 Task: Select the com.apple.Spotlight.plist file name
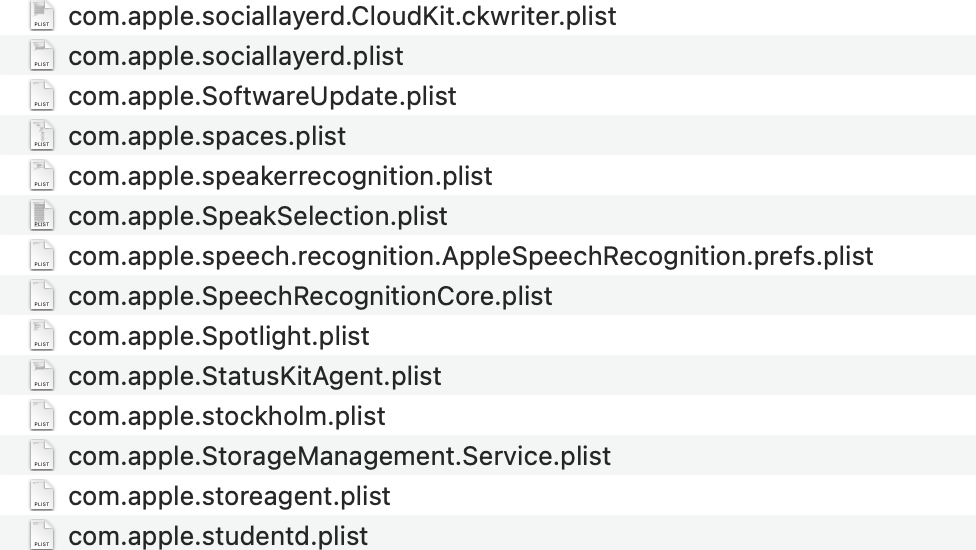coord(219,337)
